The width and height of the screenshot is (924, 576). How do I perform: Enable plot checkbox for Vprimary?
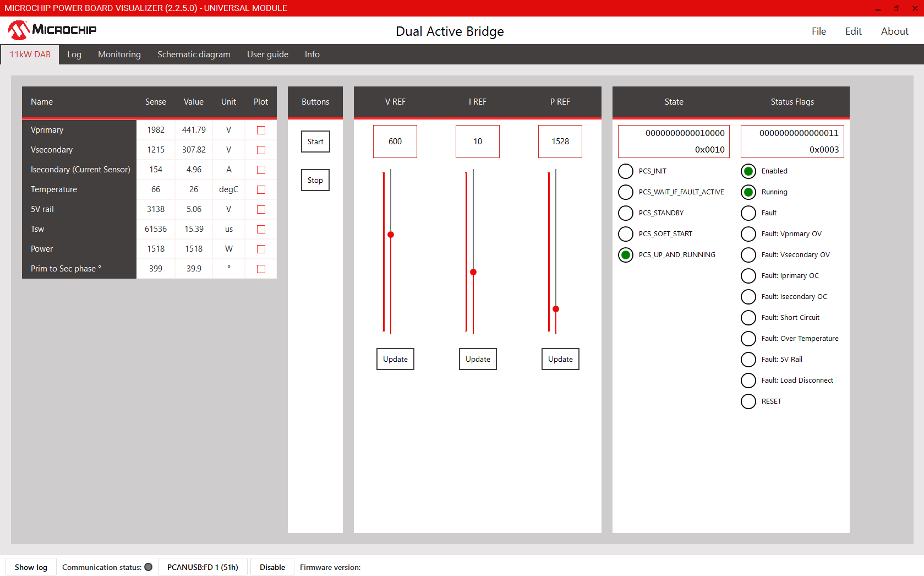pyautogui.click(x=261, y=131)
